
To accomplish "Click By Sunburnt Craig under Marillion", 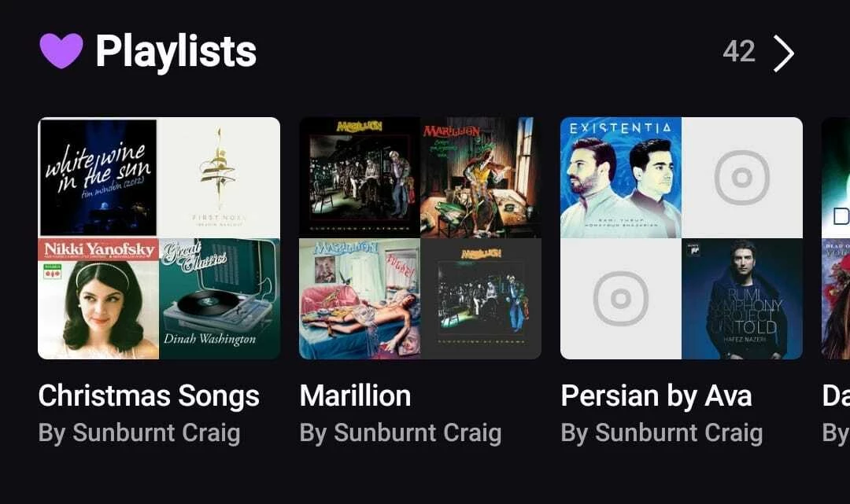I will point(401,433).
